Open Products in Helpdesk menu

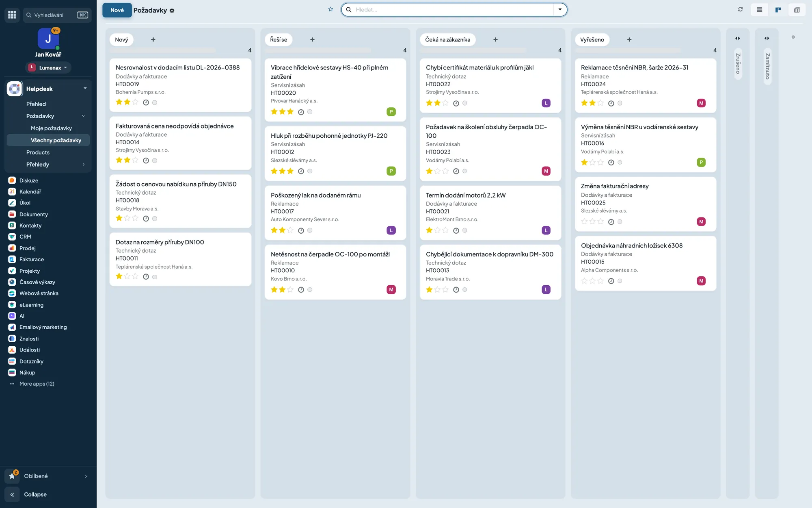(x=38, y=152)
